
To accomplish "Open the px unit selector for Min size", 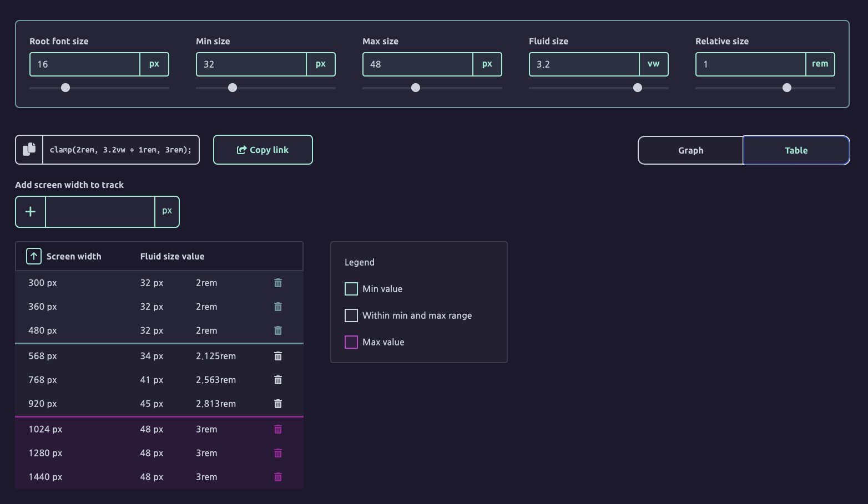I will tap(321, 64).
